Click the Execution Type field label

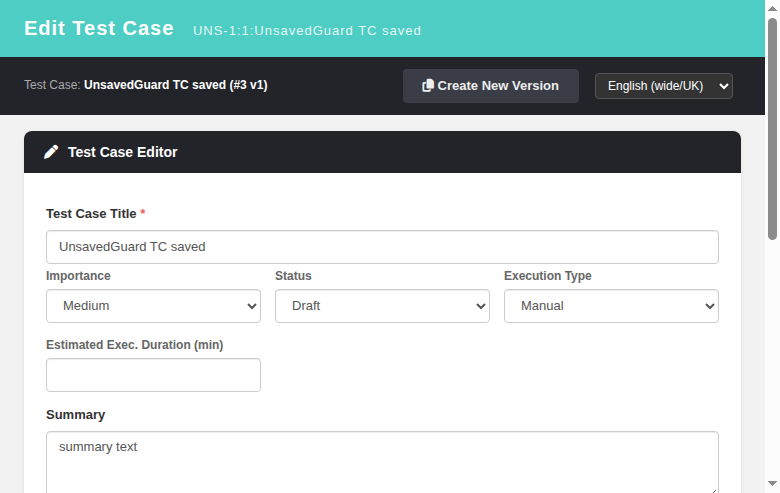[x=548, y=276]
